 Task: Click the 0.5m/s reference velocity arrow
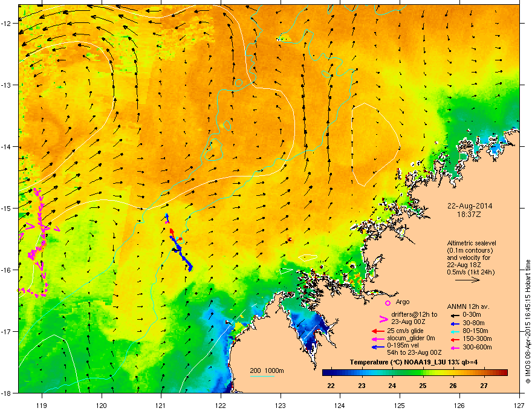click(x=467, y=280)
